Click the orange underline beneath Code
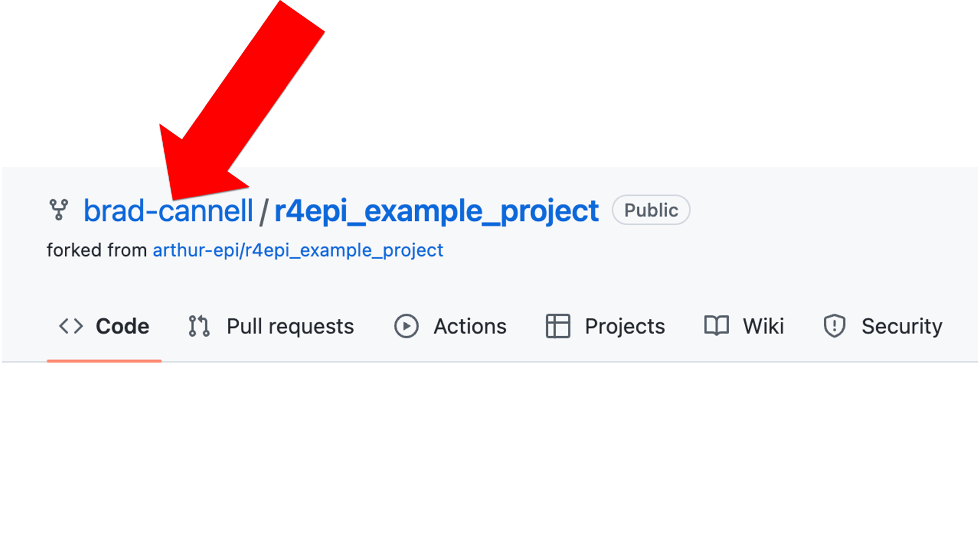 (x=104, y=361)
